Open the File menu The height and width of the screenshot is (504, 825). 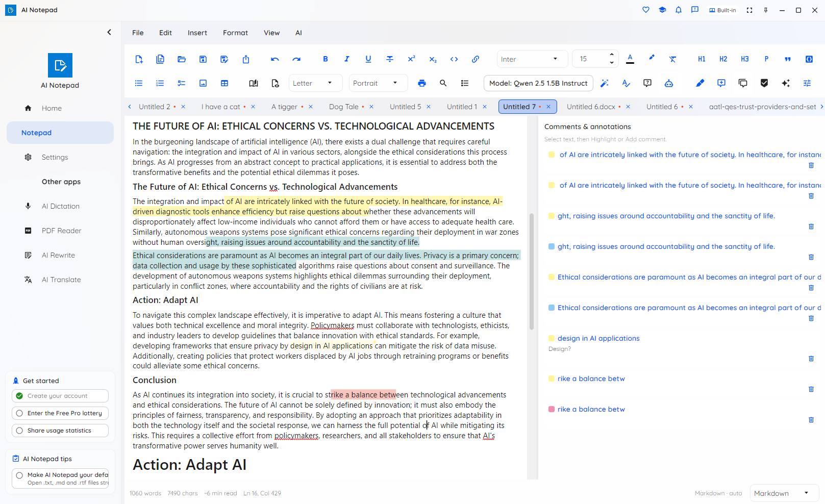(138, 33)
